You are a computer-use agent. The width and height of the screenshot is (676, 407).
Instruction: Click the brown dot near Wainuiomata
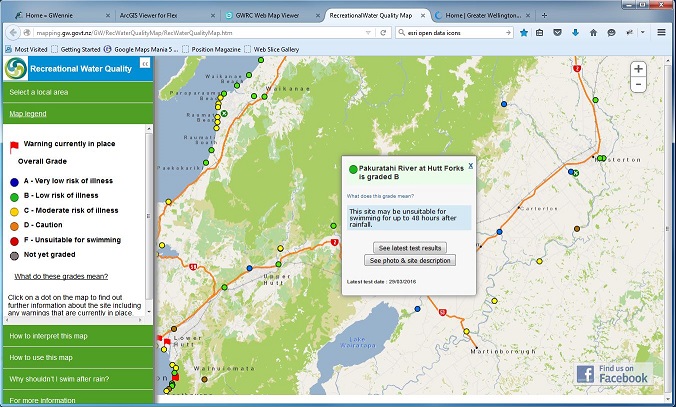pyautogui.click(x=204, y=379)
